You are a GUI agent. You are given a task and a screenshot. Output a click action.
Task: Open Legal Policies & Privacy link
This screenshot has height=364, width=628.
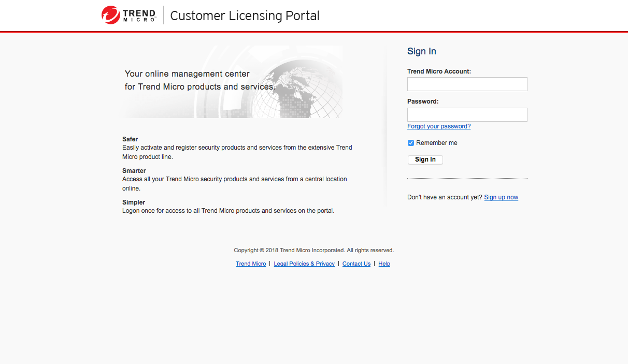(304, 264)
